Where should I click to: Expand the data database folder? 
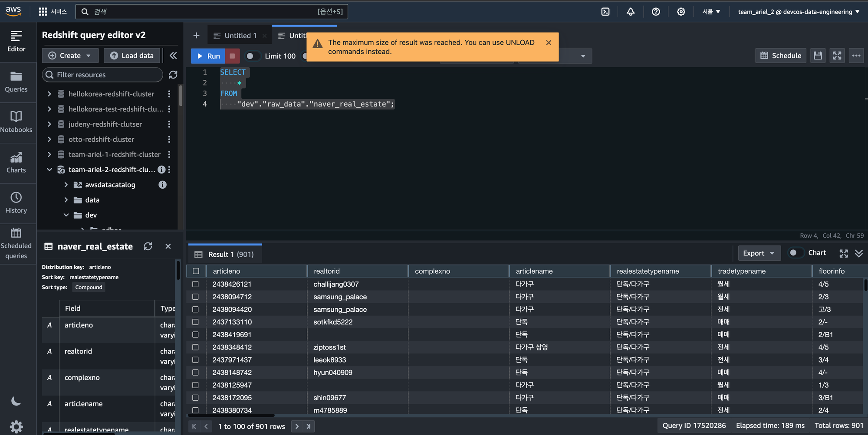(66, 200)
